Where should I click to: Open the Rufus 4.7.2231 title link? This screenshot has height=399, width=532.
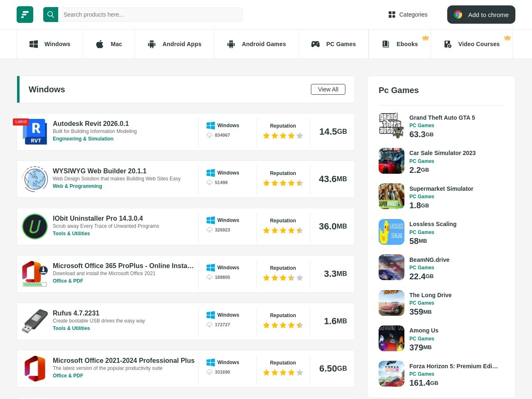pyautogui.click(x=76, y=313)
